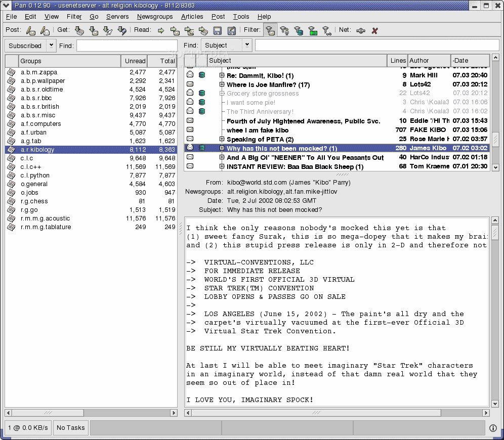Open the Subject find-type dropdown
The image size is (504, 440).
[x=226, y=46]
